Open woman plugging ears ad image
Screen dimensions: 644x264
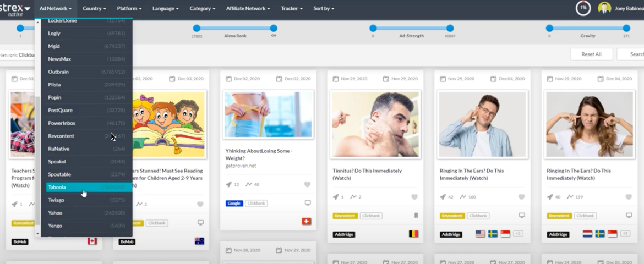590,124
